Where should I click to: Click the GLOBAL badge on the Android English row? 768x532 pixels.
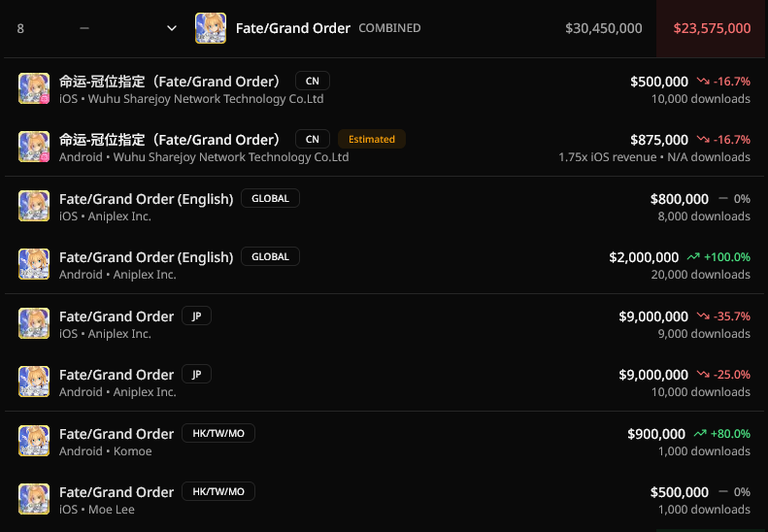270,256
